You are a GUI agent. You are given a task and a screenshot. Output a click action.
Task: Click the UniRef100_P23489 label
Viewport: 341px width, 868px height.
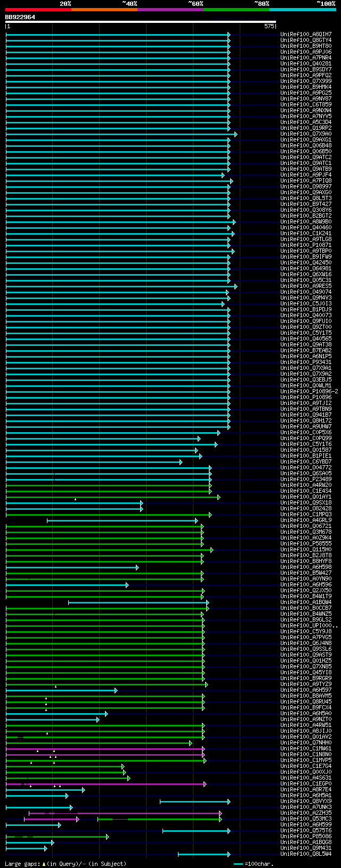point(306,480)
